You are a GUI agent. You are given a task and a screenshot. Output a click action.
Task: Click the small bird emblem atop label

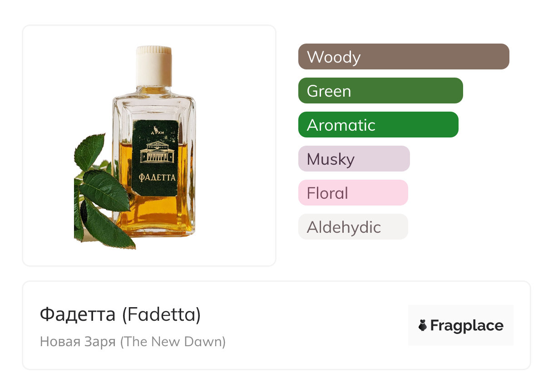[x=157, y=128]
